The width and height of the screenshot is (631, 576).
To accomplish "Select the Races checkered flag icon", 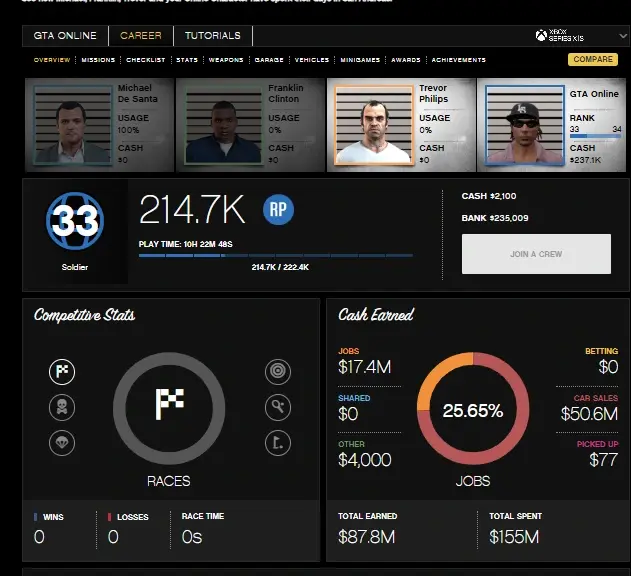I will point(62,372).
